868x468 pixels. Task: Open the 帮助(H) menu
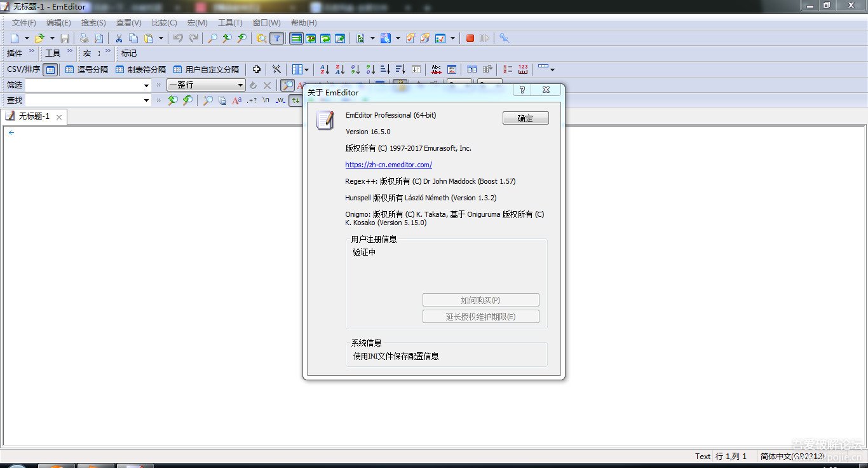pos(304,22)
